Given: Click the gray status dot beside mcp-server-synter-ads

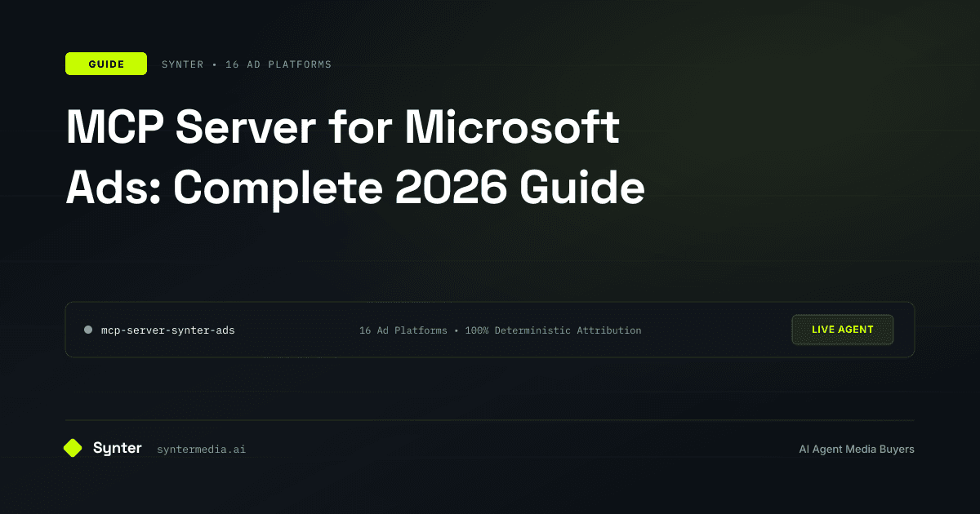Looking at the screenshot, I should [x=88, y=330].
